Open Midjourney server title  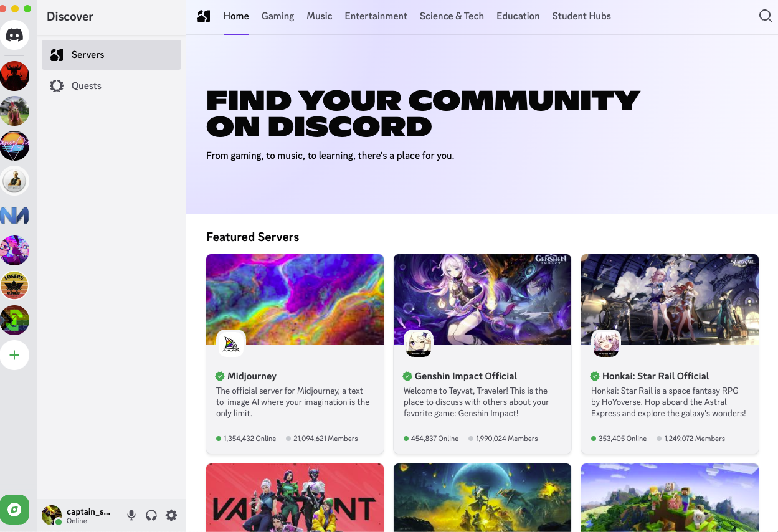tap(252, 376)
